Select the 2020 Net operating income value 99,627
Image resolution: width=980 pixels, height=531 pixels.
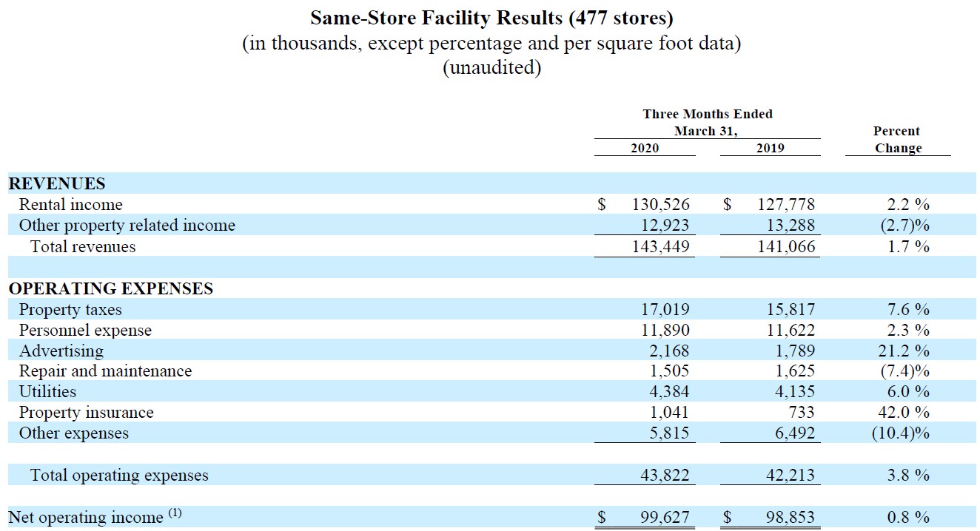[x=665, y=518]
